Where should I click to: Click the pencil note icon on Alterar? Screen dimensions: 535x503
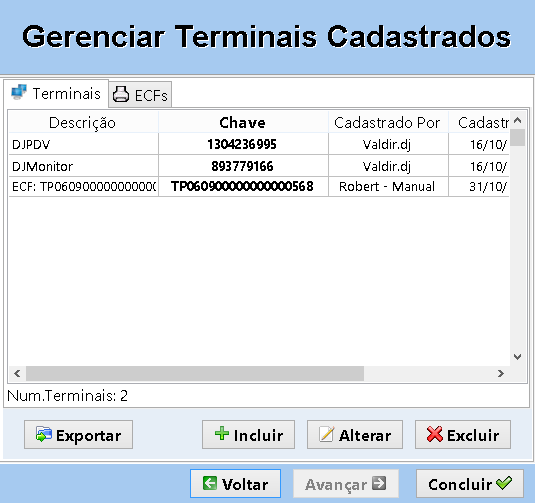326,434
